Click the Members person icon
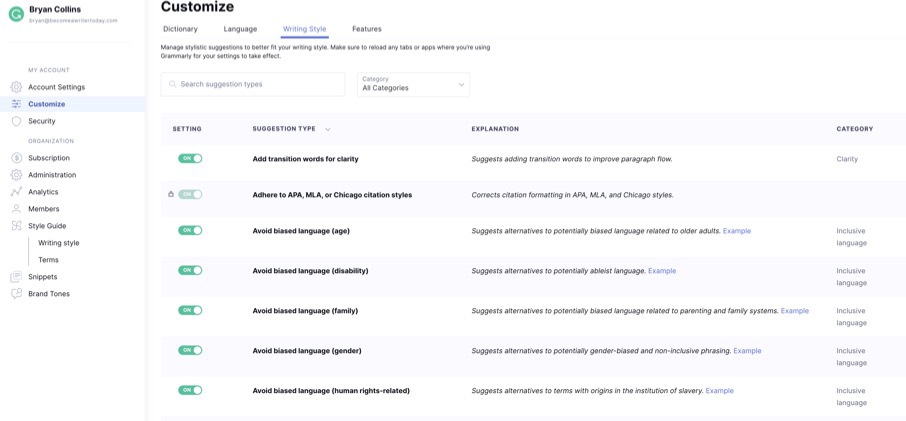The image size is (906, 421). pyautogui.click(x=16, y=209)
